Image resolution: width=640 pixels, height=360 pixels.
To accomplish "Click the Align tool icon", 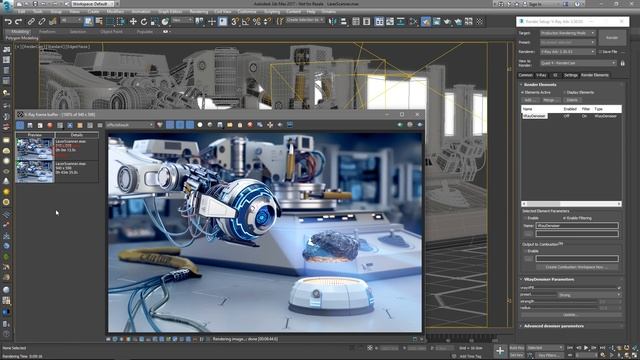I will click(344, 21).
